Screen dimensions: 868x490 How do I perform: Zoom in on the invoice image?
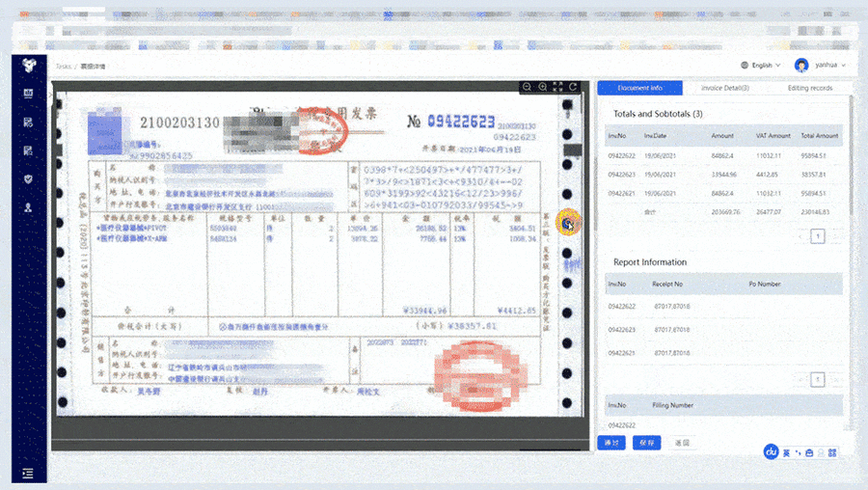pos(542,87)
